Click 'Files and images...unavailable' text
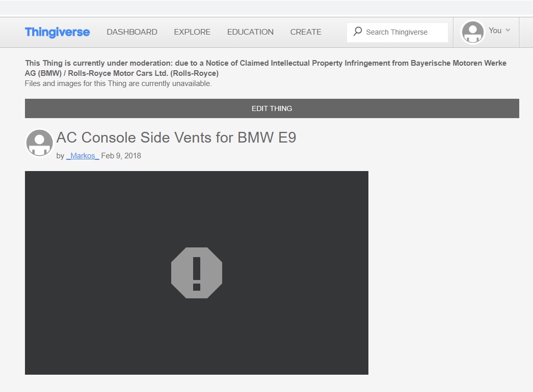The width and height of the screenshot is (533, 392). (118, 83)
